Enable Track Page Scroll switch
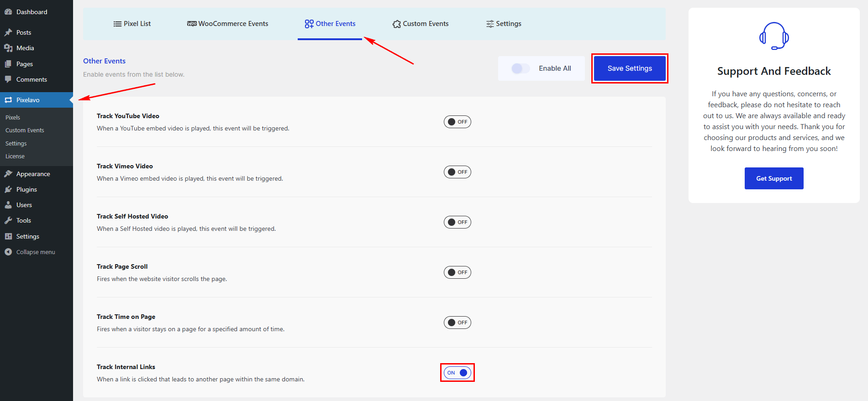The height and width of the screenshot is (401, 868). [457, 272]
